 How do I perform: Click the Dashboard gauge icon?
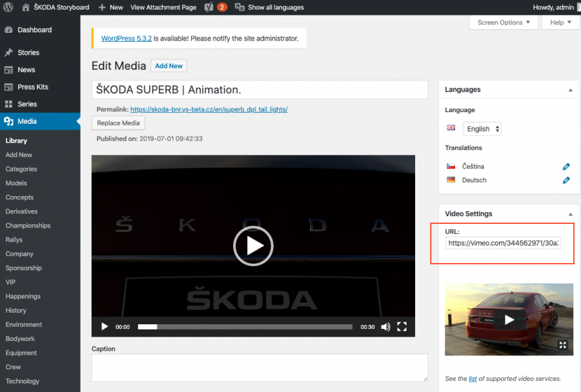pos(8,30)
